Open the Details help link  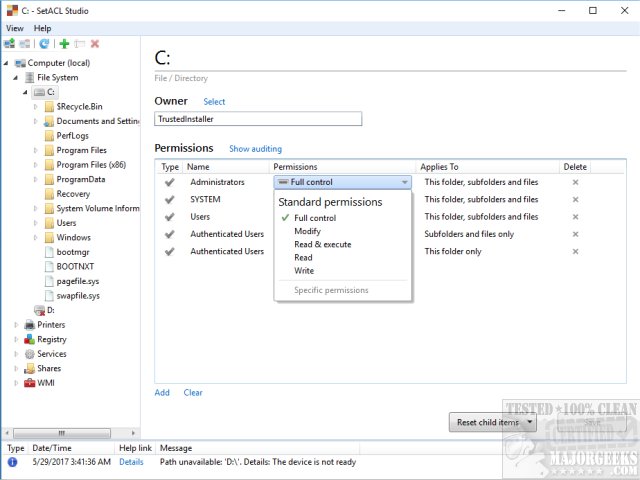tap(131, 462)
